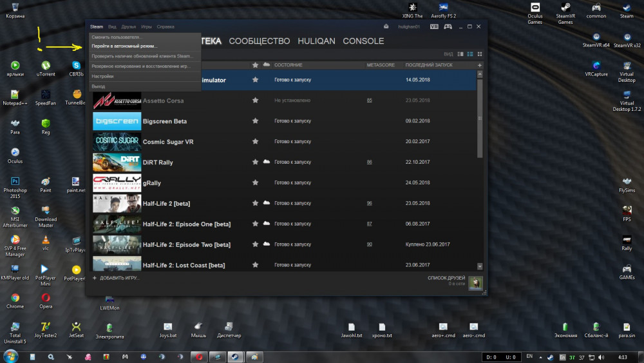Add a column with the plus icon
This screenshot has height=363, width=644.
[479, 65]
